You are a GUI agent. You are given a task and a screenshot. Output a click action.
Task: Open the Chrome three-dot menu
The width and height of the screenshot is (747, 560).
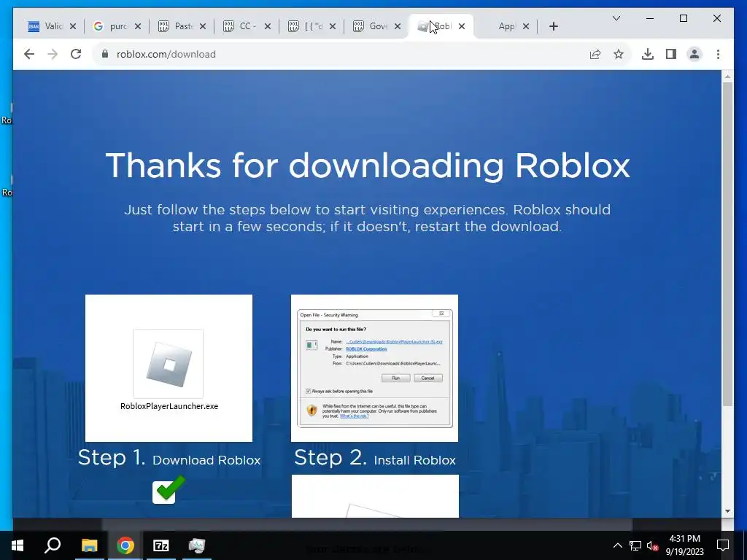[718, 54]
